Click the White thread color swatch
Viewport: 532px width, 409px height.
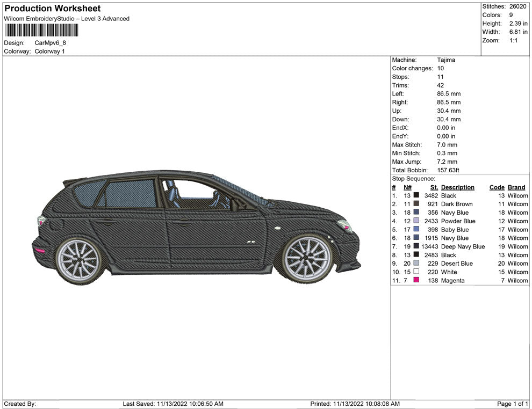[416, 272]
